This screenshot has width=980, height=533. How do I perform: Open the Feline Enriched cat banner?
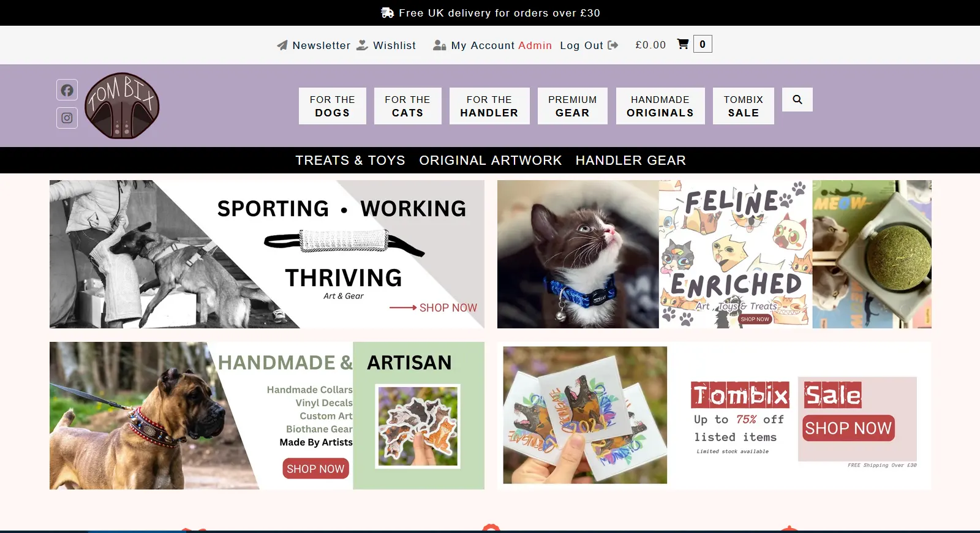(714, 254)
